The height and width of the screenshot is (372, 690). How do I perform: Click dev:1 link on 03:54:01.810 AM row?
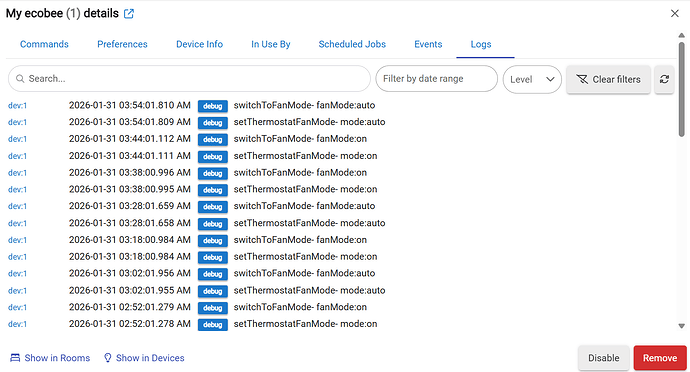(18, 106)
